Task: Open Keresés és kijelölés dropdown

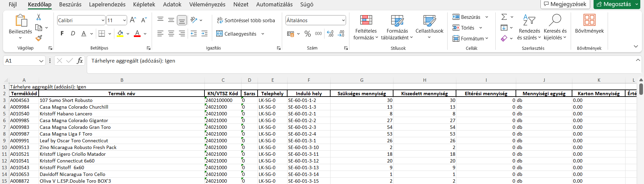Action: click(x=555, y=27)
